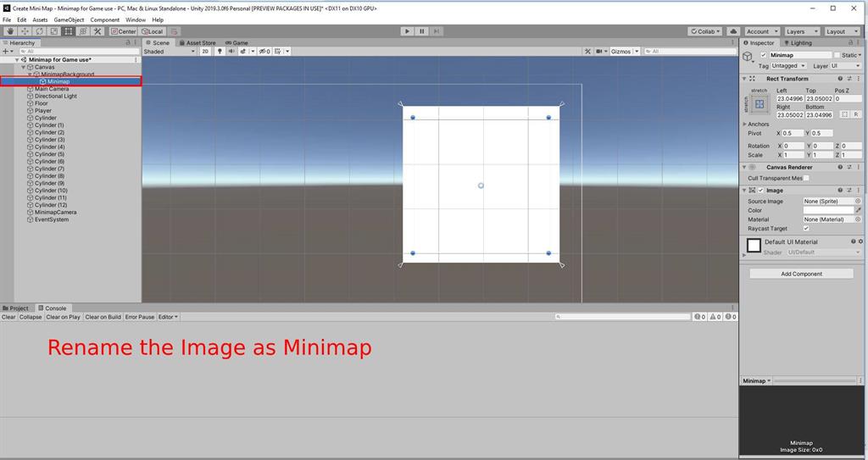The height and width of the screenshot is (460, 868).
Task: Toggle Clear on Play in Console
Action: coord(63,317)
